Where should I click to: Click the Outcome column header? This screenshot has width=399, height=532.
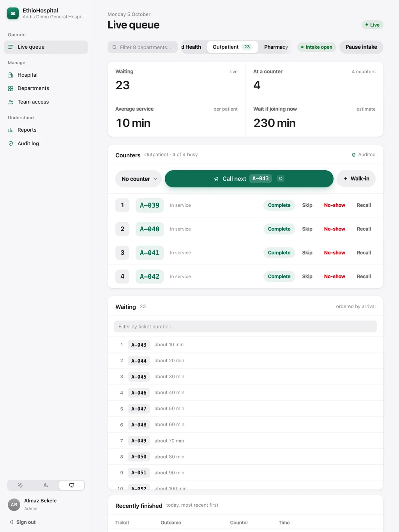171,523
